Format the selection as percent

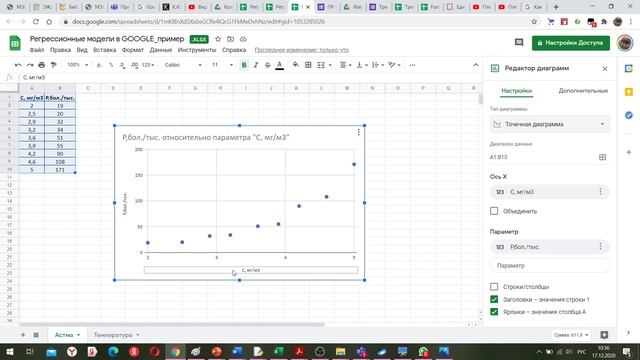pyautogui.click(x=111, y=65)
